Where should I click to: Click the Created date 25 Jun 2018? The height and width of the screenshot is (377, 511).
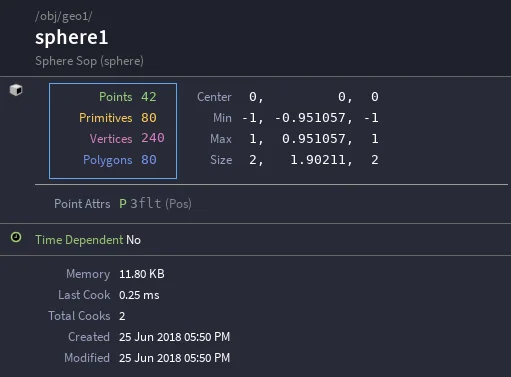click(x=150, y=337)
